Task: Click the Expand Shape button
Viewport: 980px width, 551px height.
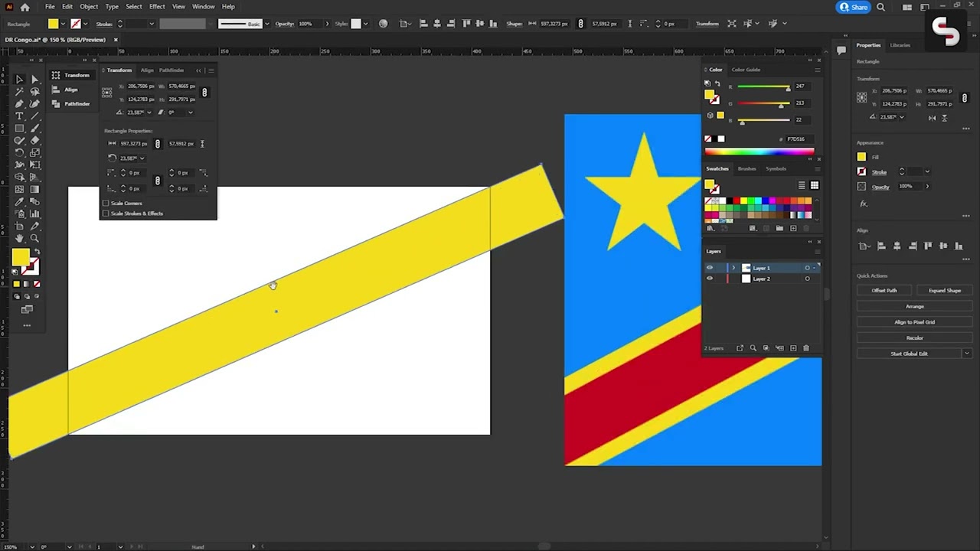Action: point(945,290)
